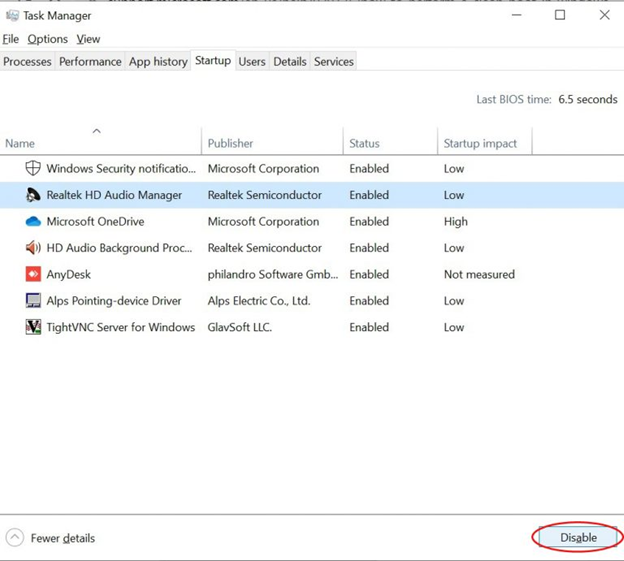Close the Task Manager window

(604, 15)
